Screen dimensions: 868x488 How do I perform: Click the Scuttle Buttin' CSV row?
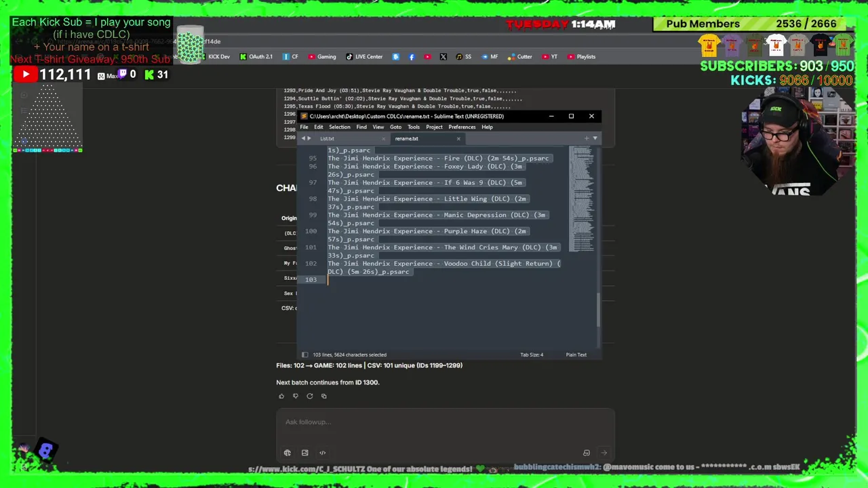(403, 98)
